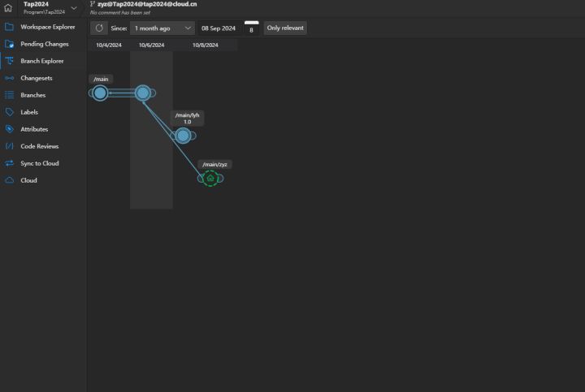This screenshot has width=585, height=392.
Task: Select the first changeset on /main
Action: click(x=100, y=93)
